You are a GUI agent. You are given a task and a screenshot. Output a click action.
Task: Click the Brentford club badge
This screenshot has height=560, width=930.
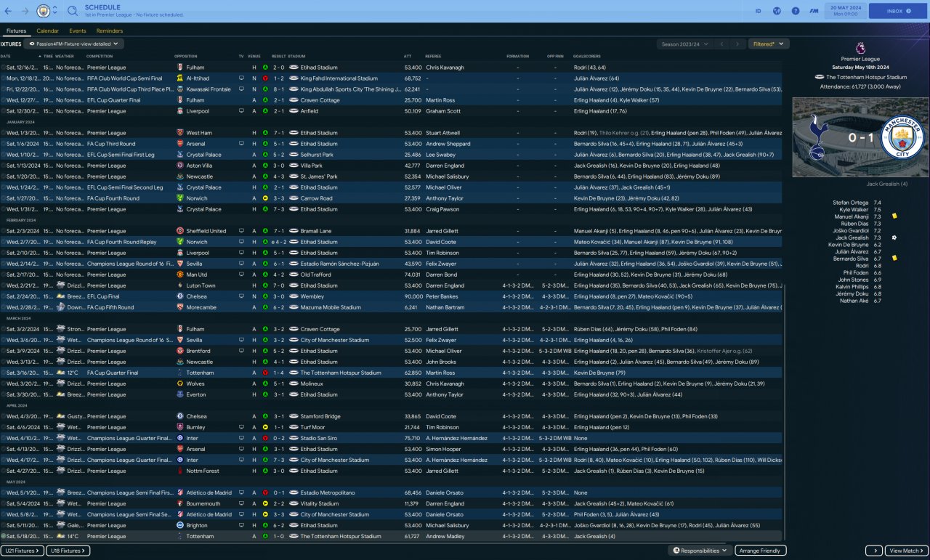click(180, 351)
